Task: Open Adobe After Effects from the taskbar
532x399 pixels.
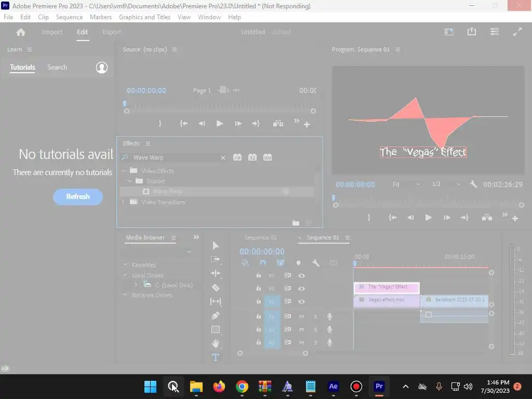Action: tap(333, 387)
